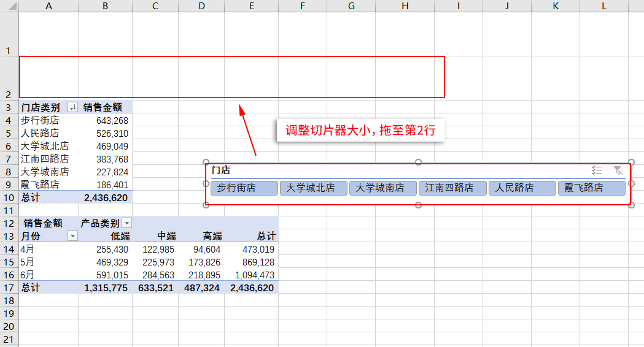644x347 pixels.
Task: Select 大学城南店 slicer button
Action: click(383, 188)
